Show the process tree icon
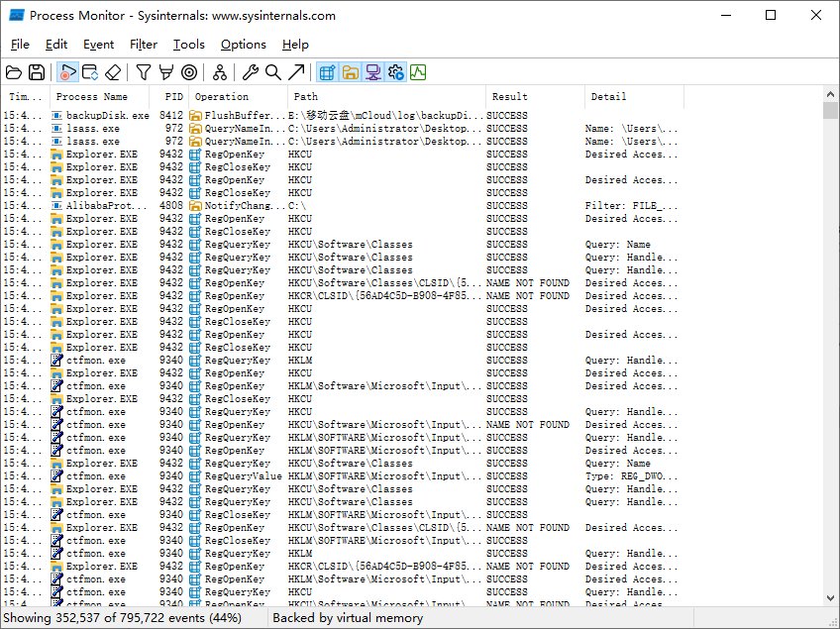 [x=220, y=72]
